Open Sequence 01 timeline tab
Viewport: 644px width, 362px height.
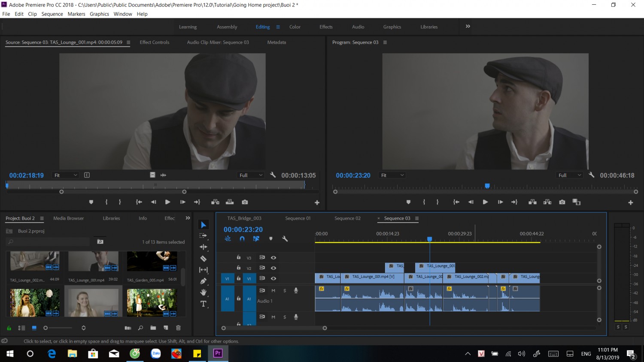(x=298, y=218)
